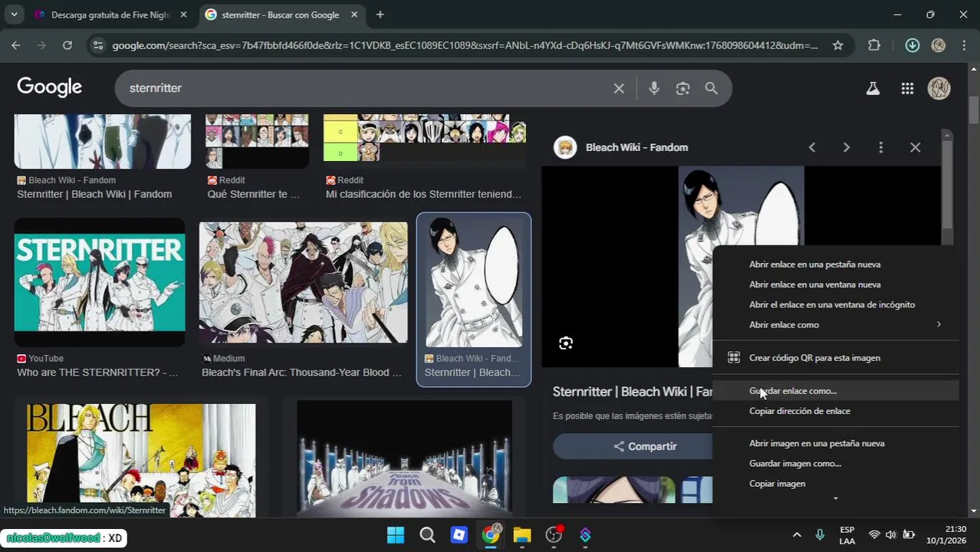Choose 'Abrir imagen en una pestaña nueva'

click(817, 443)
